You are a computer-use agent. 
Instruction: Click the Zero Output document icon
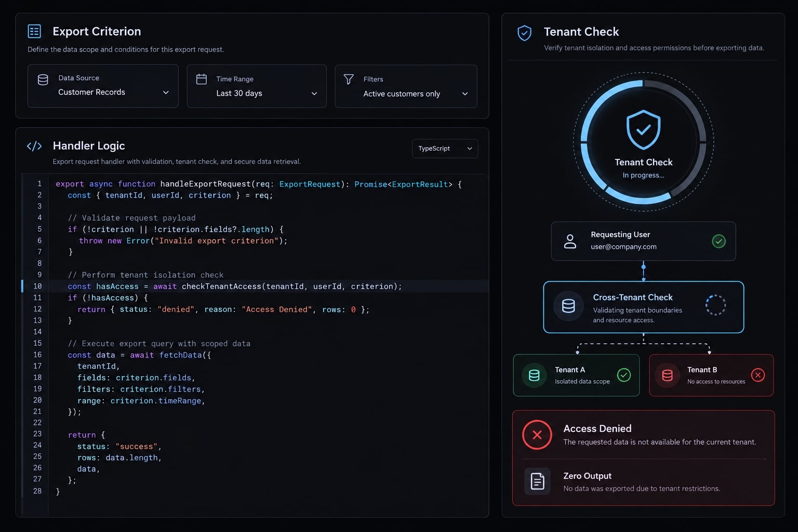[537, 481]
